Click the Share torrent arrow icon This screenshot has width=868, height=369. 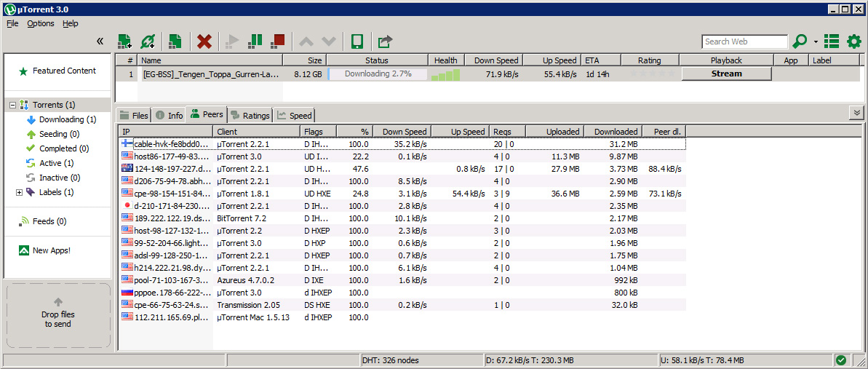[385, 41]
